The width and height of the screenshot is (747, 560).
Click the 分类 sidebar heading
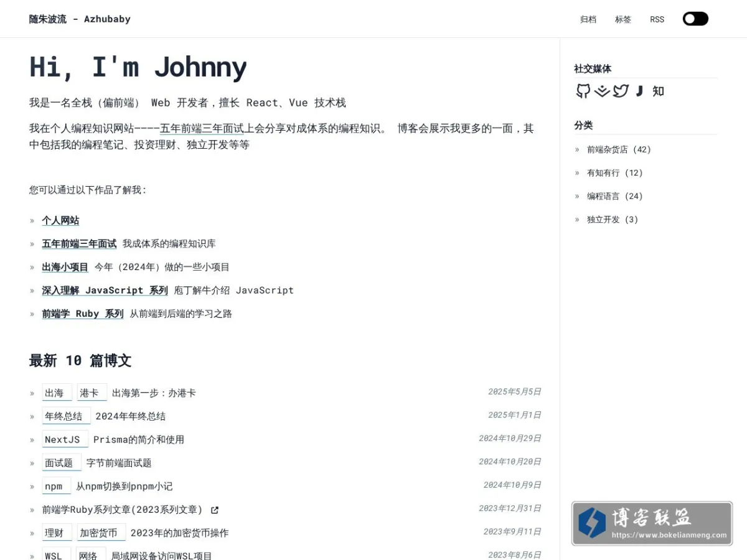pos(583,125)
